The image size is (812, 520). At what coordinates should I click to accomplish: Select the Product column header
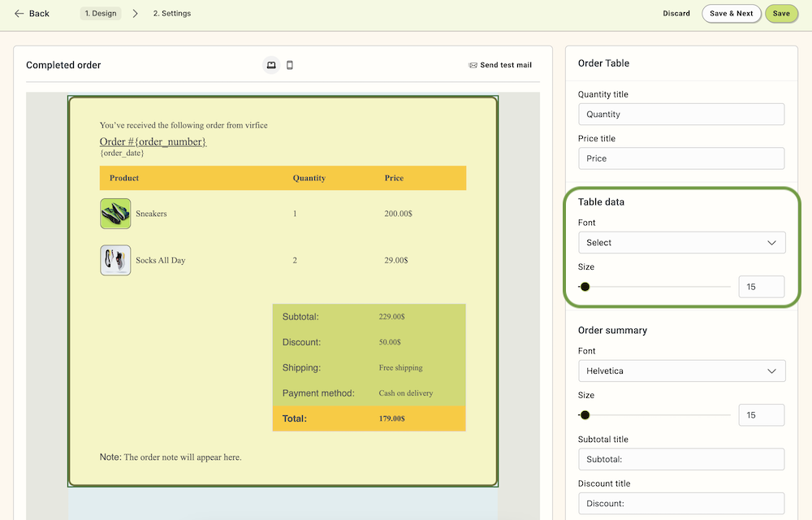click(124, 178)
